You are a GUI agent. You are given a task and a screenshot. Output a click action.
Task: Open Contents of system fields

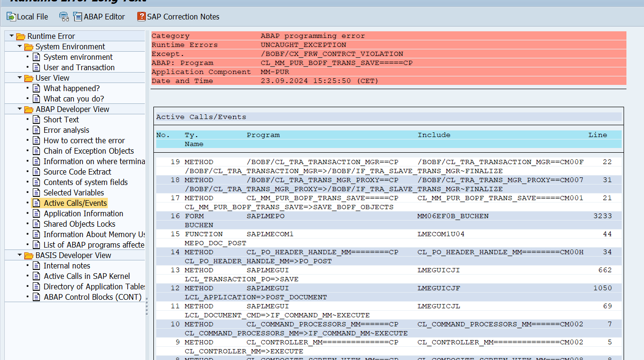pos(86,183)
